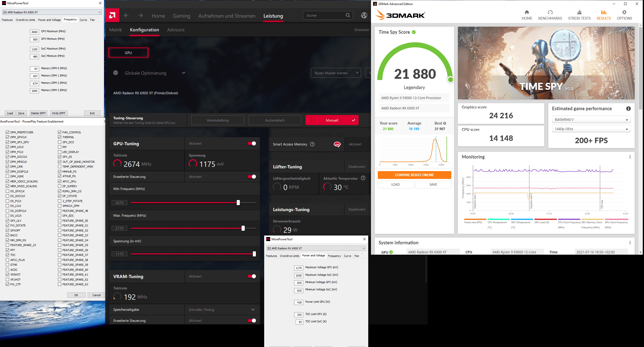Click the Max. Frequenz slider handle
Screen dimensions: 644x347
click(x=243, y=228)
